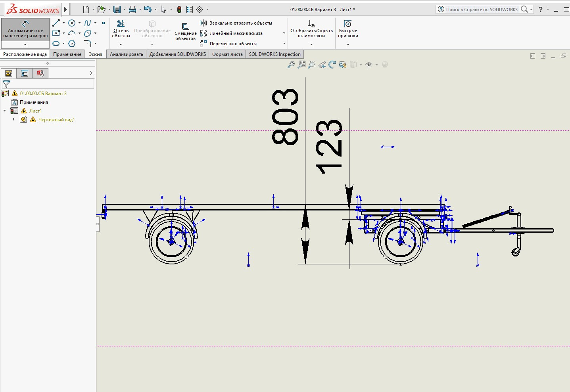Click the Previous View icon
570x392 pixels.
[322, 65]
